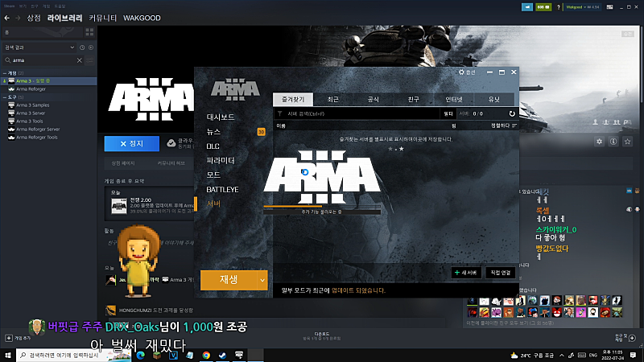Click the New Server button

coord(466,273)
